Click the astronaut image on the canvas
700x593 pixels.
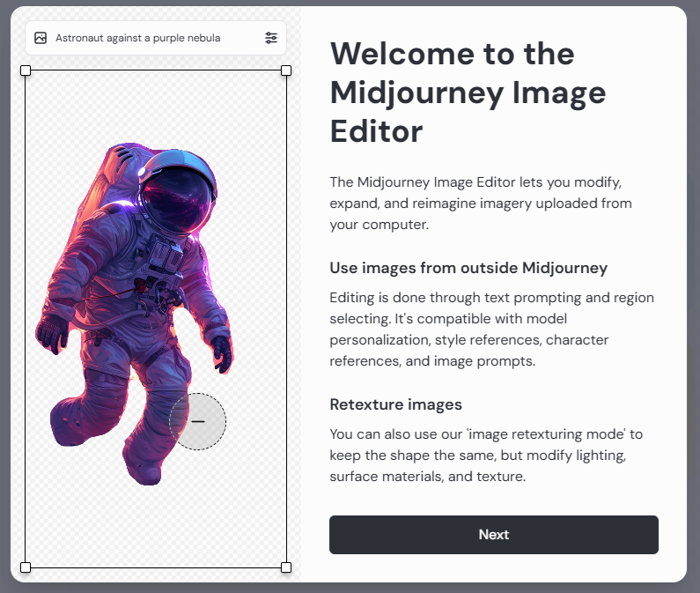coord(134,313)
